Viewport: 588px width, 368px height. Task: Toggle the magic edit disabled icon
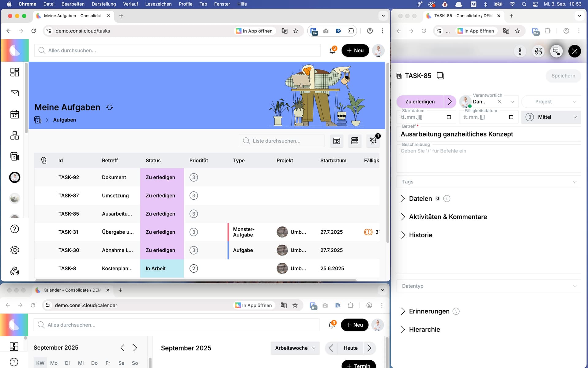tap(538, 51)
